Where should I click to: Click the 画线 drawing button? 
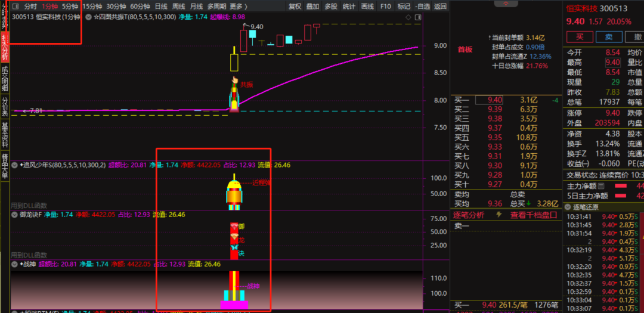367,6
